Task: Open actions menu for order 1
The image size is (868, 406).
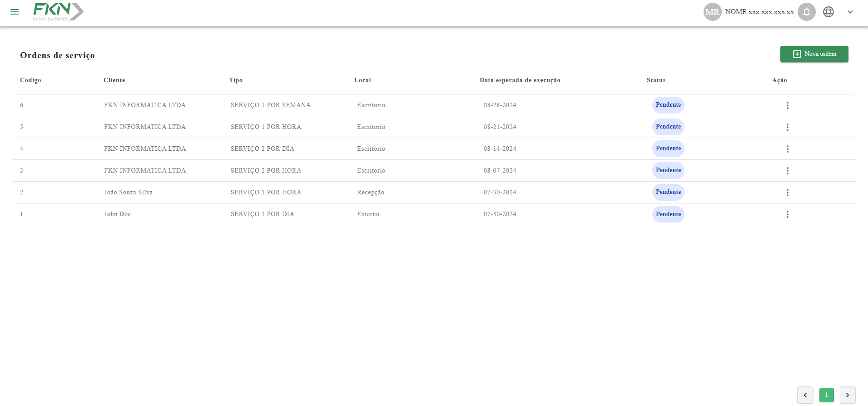Action: click(787, 214)
